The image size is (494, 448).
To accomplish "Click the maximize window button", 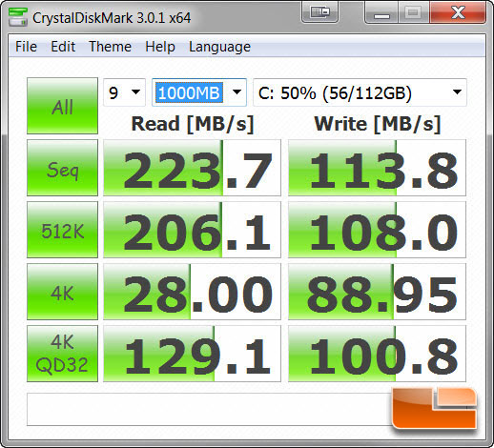I will [x=414, y=12].
